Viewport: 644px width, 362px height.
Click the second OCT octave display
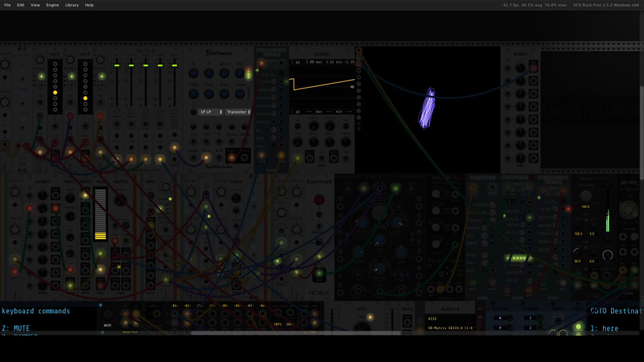tap(85, 86)
